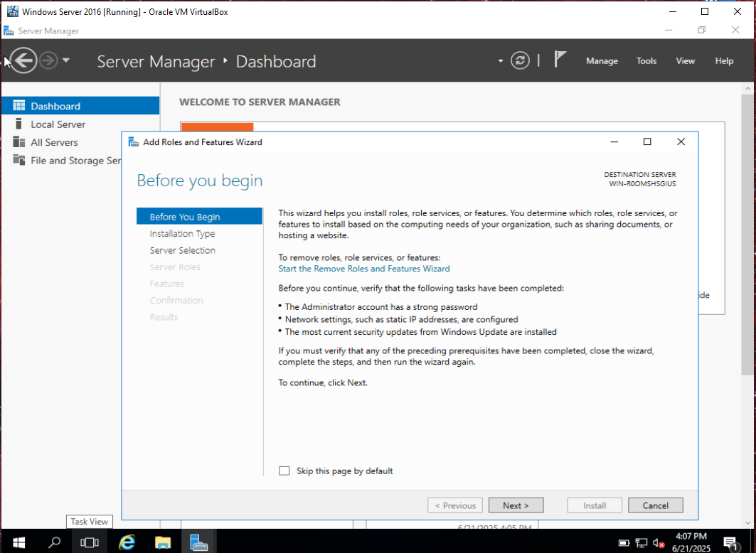Click the Server Manager forward arrow
Viewport: 756px width, 553px height.
(48, 60)
